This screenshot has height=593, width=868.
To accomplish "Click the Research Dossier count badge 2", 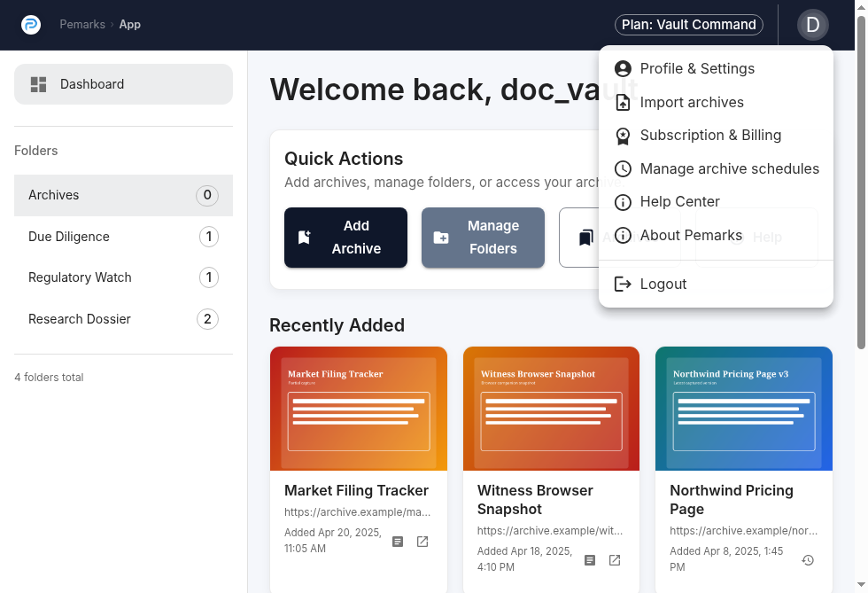I will coord(207,319).
